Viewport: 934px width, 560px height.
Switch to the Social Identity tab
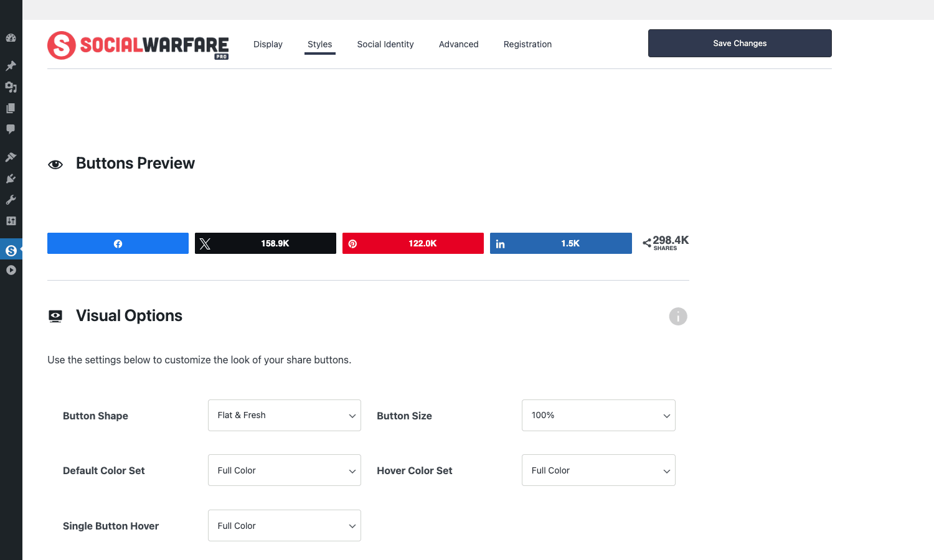click(x=385, y=44)
